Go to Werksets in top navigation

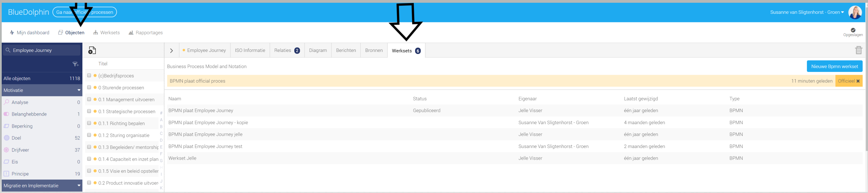click(x=106, y=33)
